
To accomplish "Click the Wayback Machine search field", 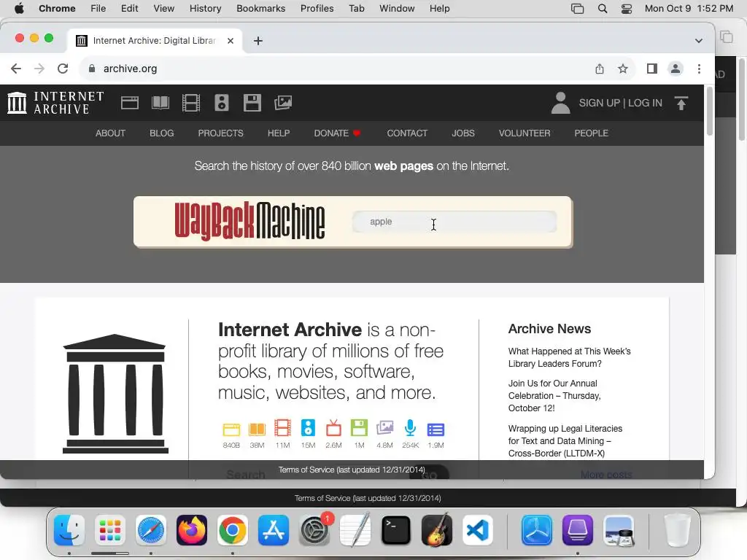I will [454, 222].
